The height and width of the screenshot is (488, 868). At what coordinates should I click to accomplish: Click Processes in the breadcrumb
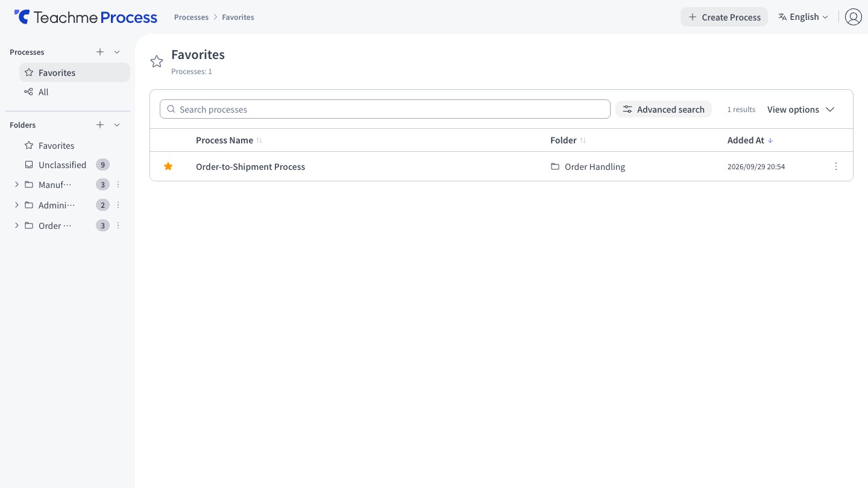pyautogui.click(x=191, y=17)
